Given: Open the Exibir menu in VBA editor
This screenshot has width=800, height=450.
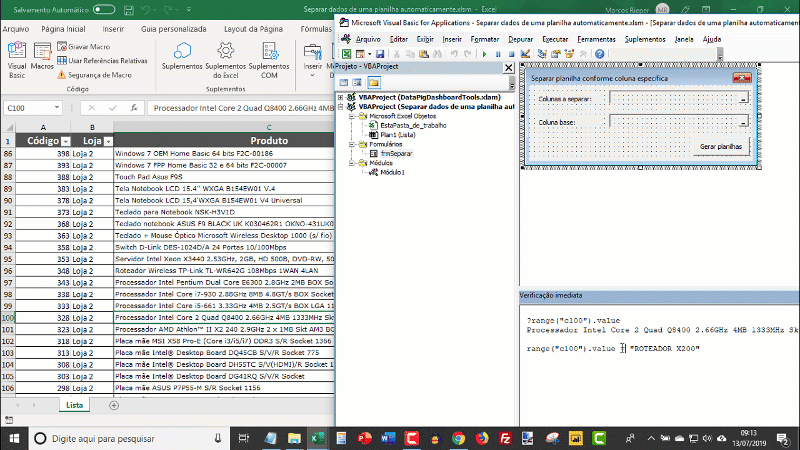Looking at the screenshot, I should 425,39.
